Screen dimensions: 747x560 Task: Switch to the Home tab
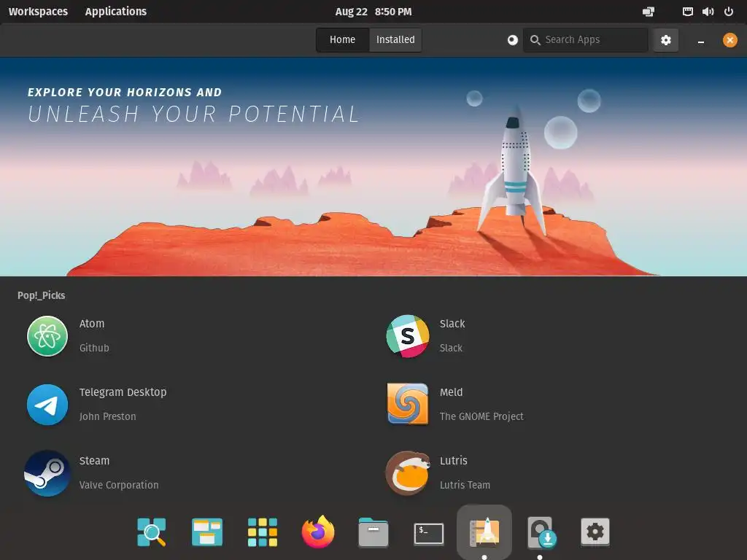(343, 39)
